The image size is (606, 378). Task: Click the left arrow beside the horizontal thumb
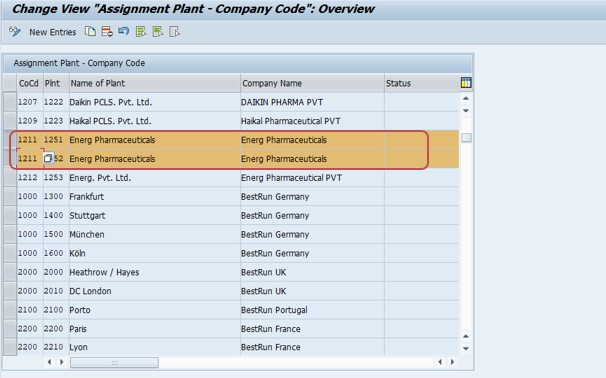point(49,362)
